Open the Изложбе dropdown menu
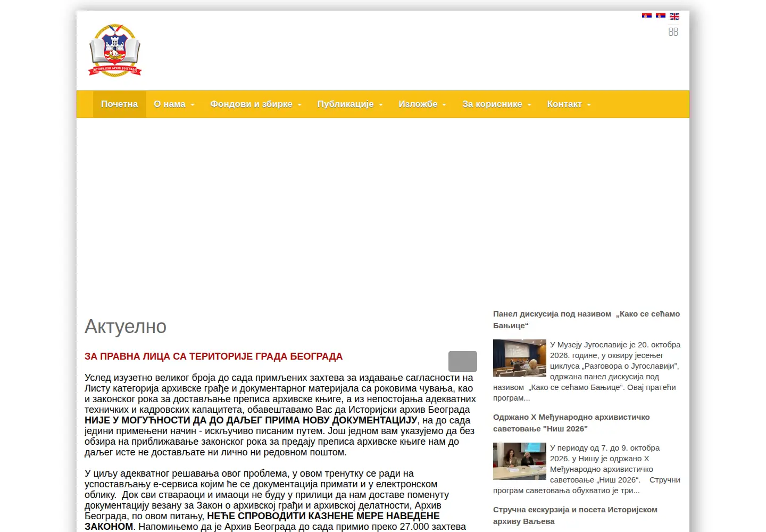Screen dimensions: 766x532 [422, 104]
